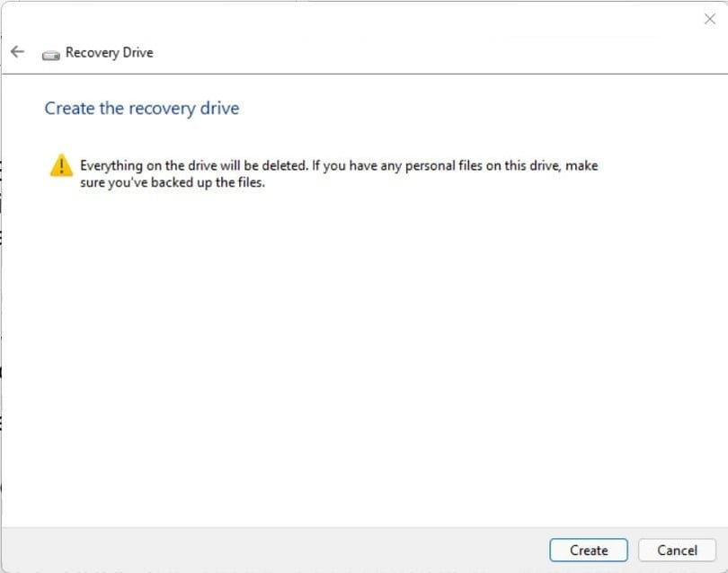Go back using the back arrow
The width and height of the screenshot is (728, 573).
(17, 51)
